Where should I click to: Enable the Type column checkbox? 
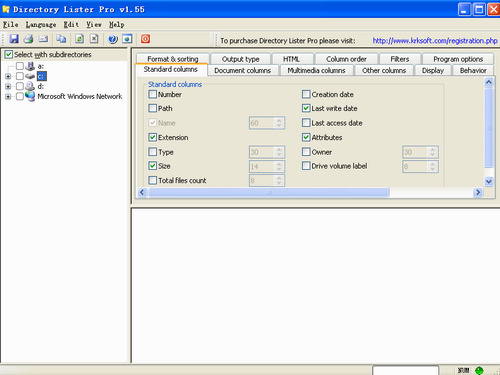[x=153, y=152]
